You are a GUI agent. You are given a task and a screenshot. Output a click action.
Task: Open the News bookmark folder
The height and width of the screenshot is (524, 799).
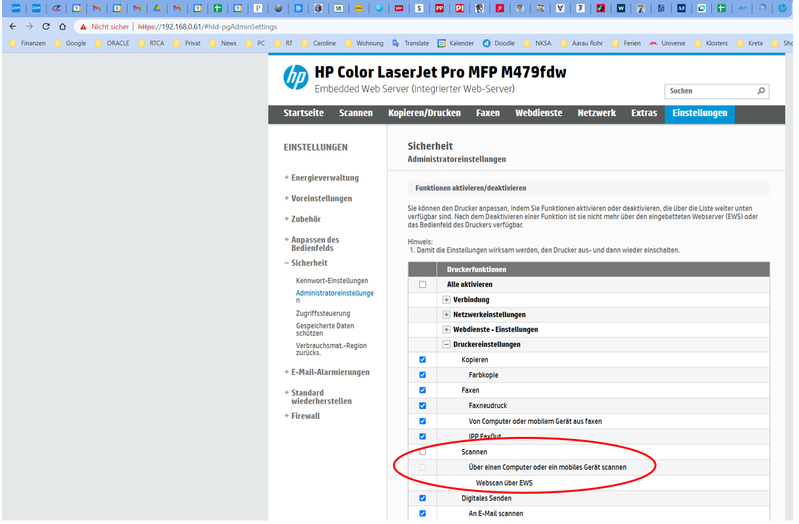pos(224,43)
